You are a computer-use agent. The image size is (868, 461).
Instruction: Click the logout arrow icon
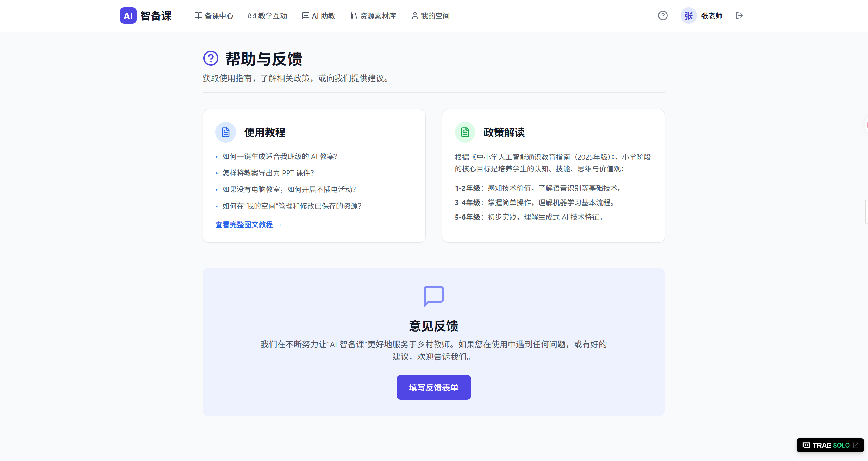click(x=739, y=16)
